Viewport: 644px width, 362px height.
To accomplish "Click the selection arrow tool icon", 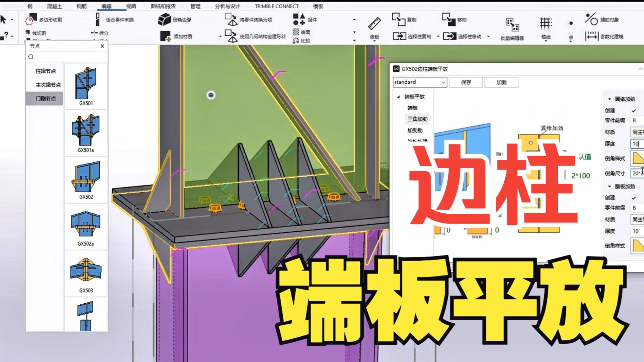I will [x=3, y=19].
